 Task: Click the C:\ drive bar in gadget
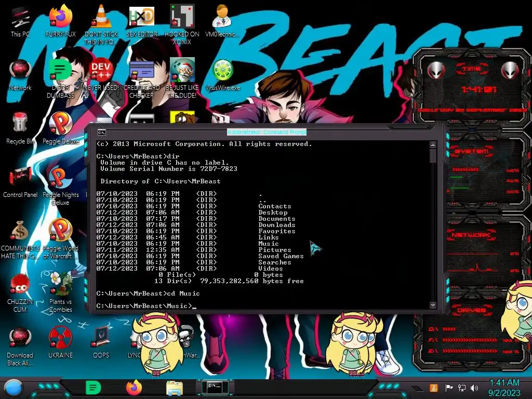coord(449,329)
